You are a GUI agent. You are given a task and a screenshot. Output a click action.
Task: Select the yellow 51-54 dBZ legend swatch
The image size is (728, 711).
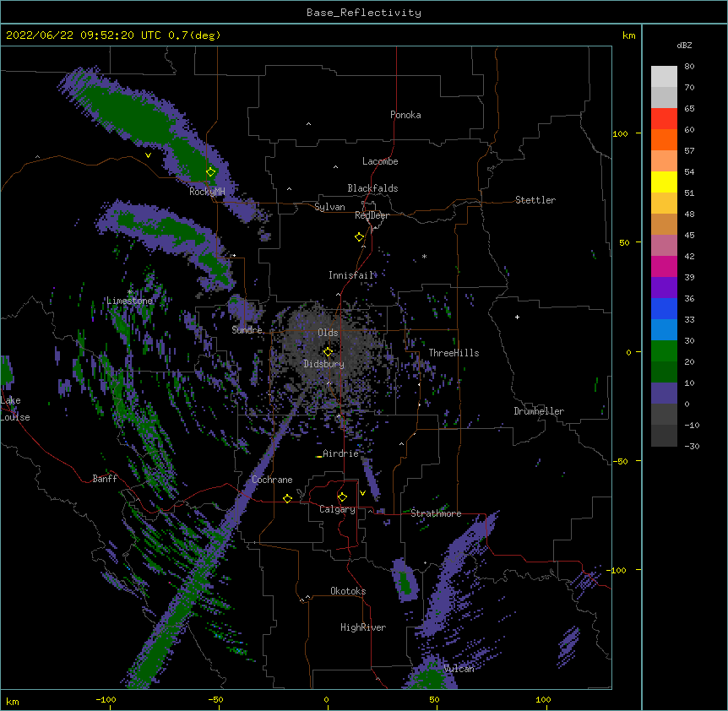click(664, 182)
